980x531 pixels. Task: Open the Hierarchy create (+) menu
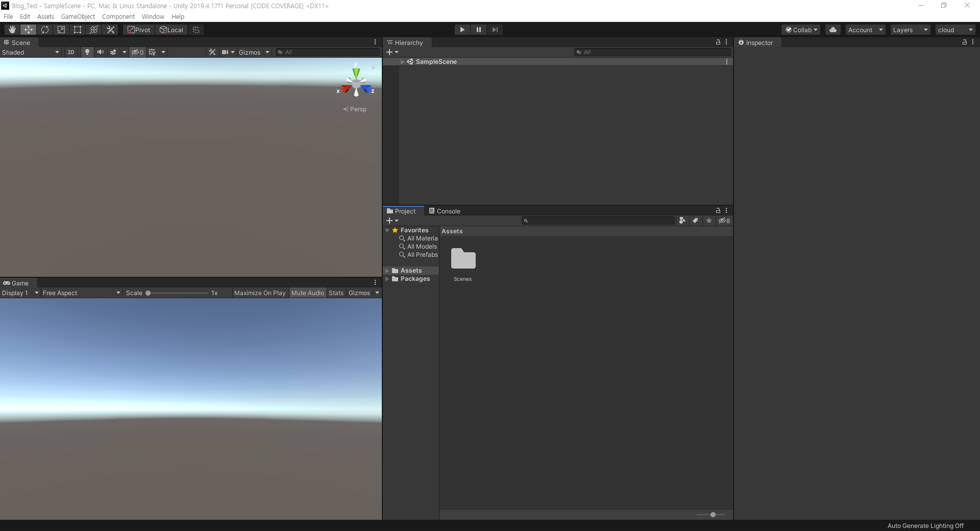tap(392, 52)
